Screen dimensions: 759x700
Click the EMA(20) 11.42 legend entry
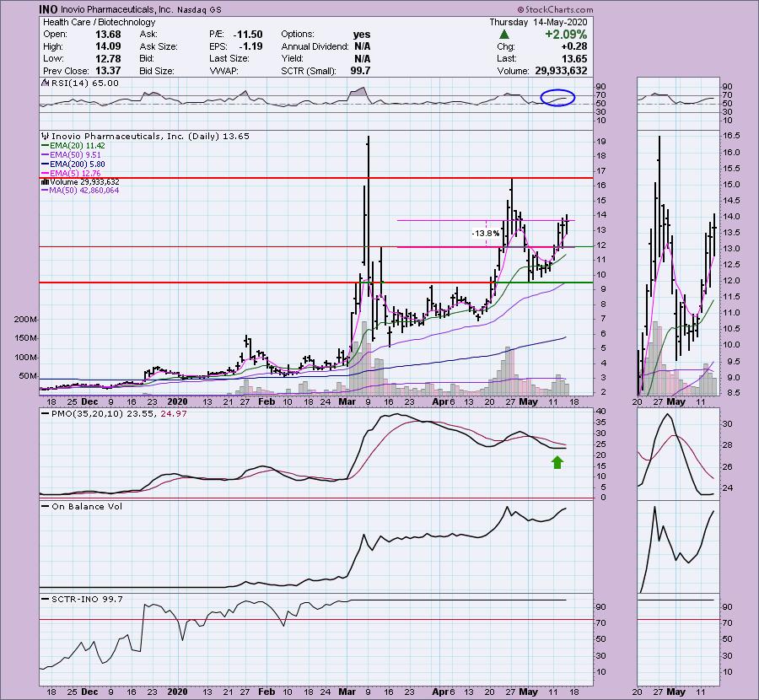tap(73, 145)
